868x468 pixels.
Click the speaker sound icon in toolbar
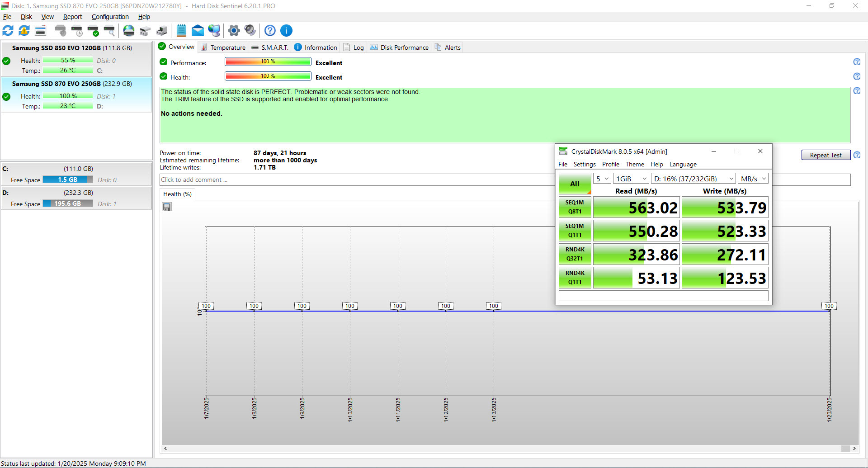pyautogui.click(x=250, y=31)
